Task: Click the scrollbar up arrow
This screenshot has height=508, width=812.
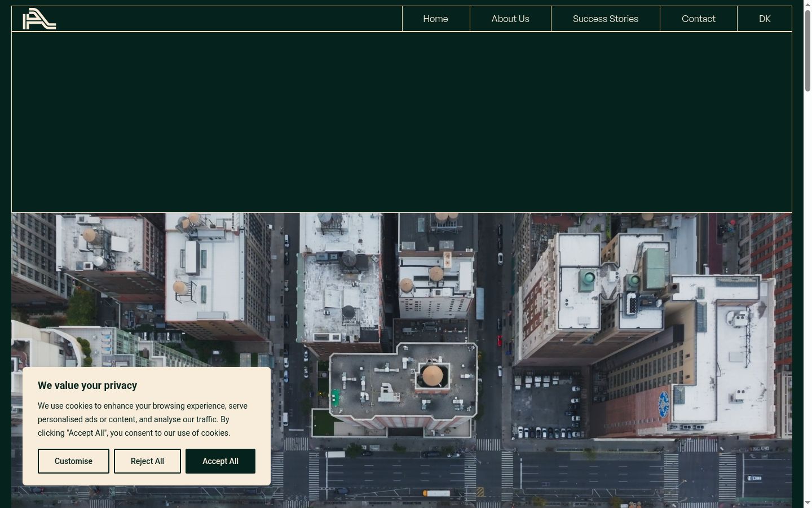Action: pos(807,4)
